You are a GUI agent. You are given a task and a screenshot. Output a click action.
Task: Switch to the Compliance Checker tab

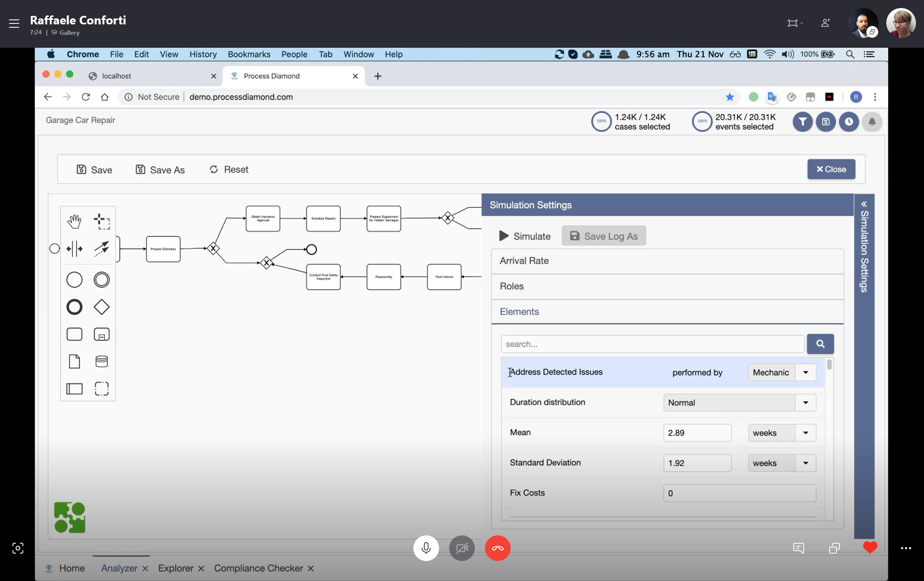coord(259,568)
